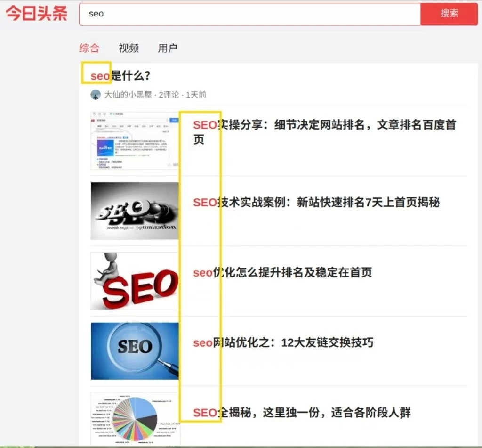Screen dimensions: 482x448
Task: View the 2评论 comment count link
Action: click(166, 94)
